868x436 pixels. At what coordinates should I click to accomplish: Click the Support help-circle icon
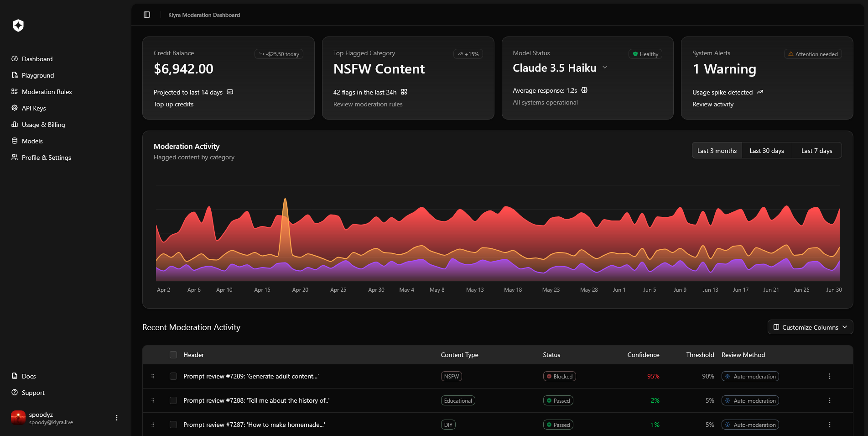click(x=15, y=393)
